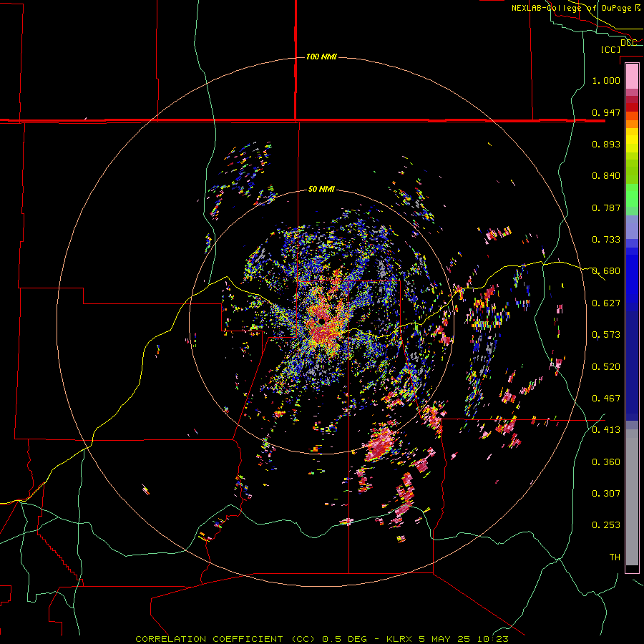Click the [CC] legend title
644x644 pixels.
click(x=610, y=49)
